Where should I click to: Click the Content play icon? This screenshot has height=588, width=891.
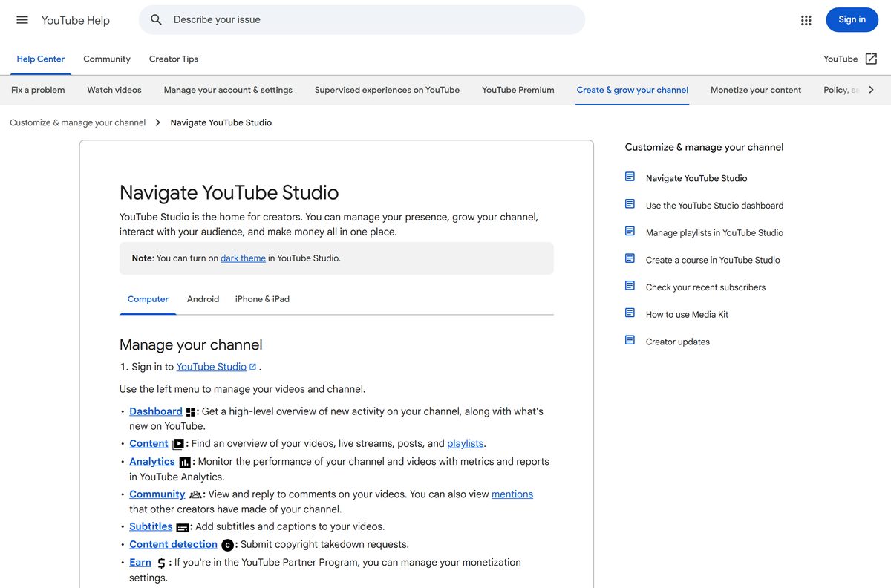[x=178, y=444]
